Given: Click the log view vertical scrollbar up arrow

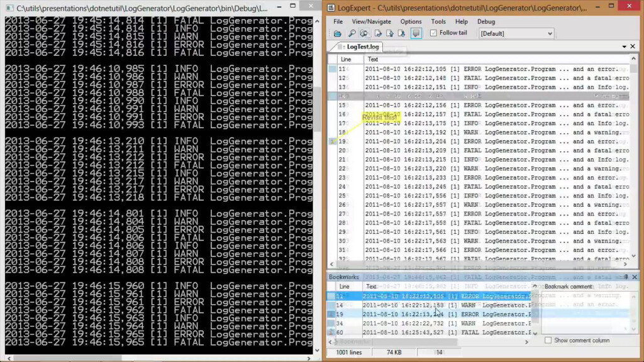Looking at the screenshot, I should [634, 58].
